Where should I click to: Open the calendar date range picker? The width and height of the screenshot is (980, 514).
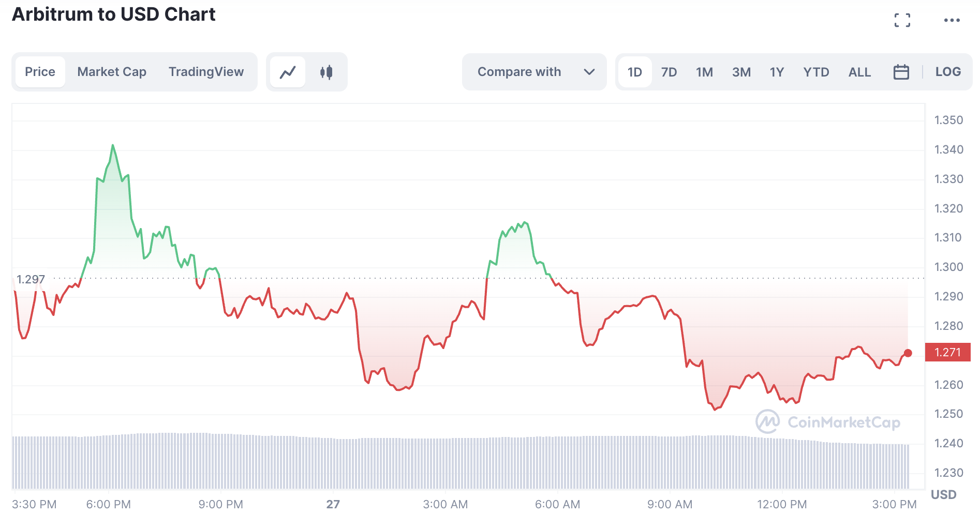901,72
